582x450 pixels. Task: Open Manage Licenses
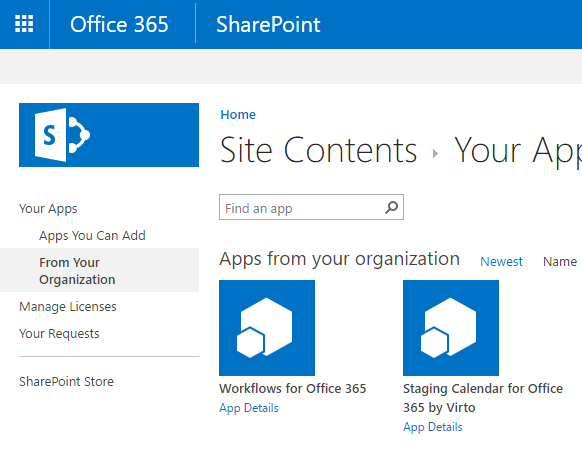68,307
